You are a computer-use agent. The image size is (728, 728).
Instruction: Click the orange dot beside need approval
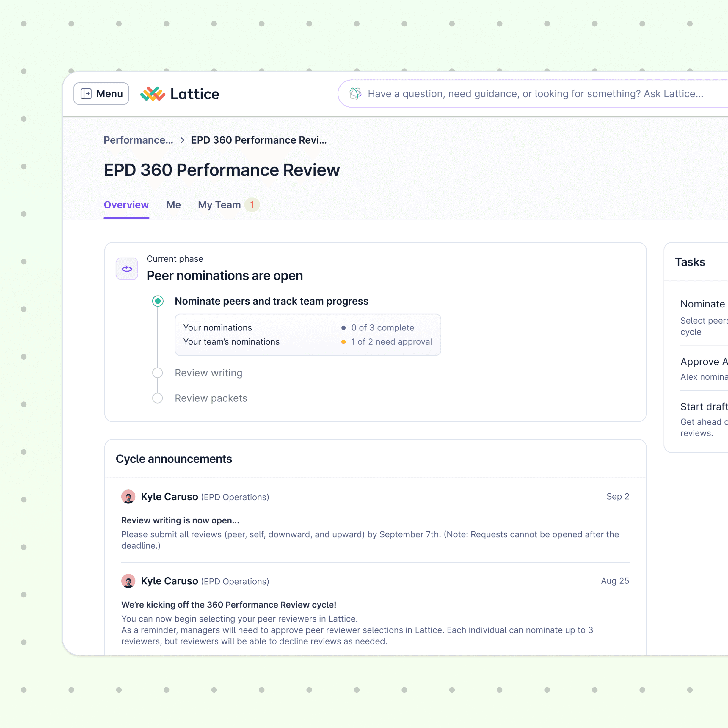click(343, 342)
